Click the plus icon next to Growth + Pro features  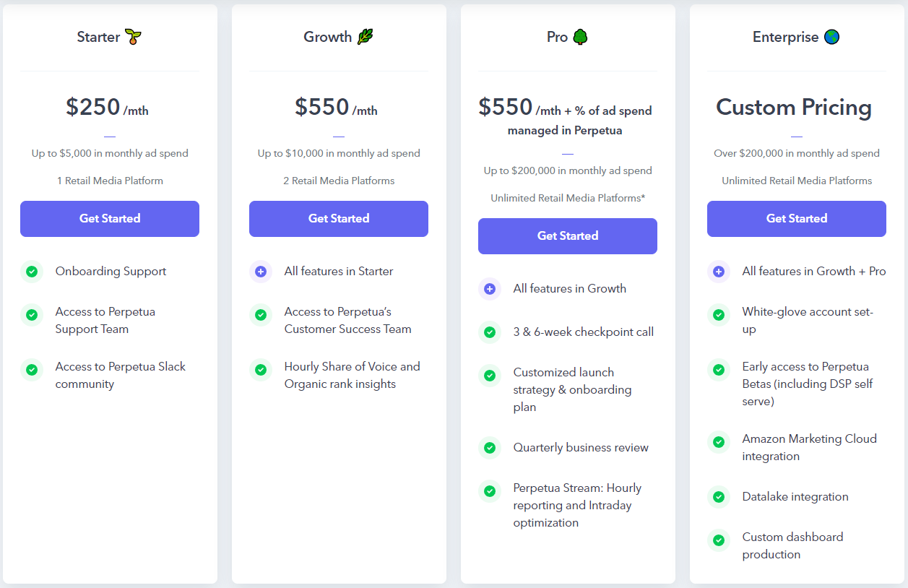[x=719, y=272]
